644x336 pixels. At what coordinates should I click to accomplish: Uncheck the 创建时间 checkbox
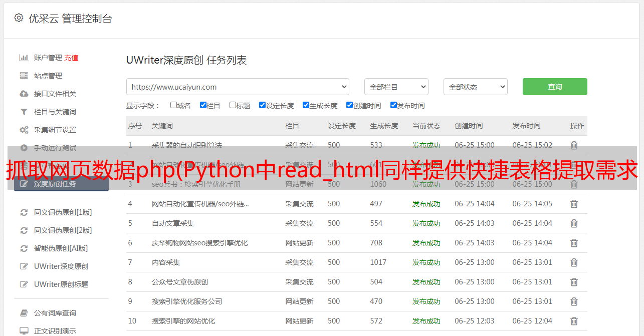(x=349, y=105)
